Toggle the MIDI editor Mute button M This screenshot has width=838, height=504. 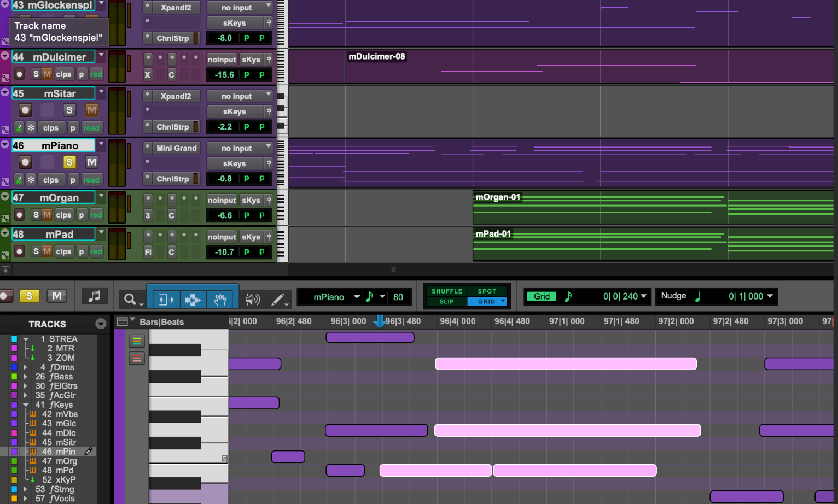[x=57, y=296]
